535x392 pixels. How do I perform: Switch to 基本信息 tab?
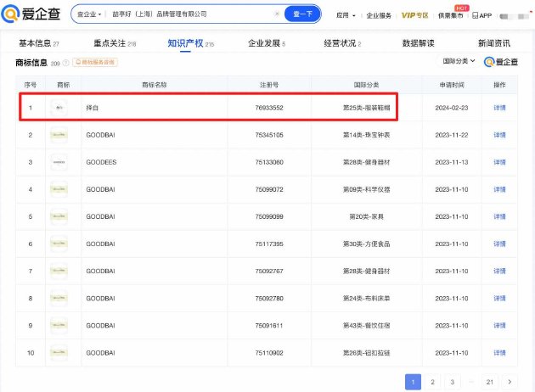(39, 43)
